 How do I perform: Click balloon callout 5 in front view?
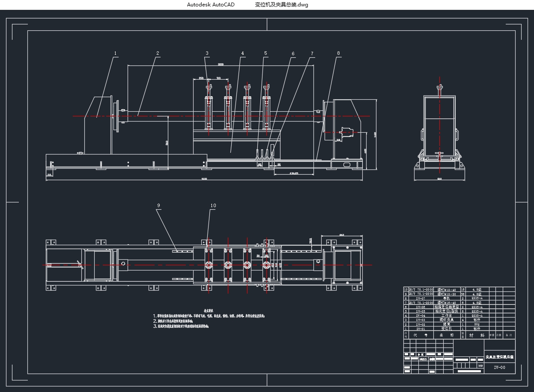tap(266, 53)
